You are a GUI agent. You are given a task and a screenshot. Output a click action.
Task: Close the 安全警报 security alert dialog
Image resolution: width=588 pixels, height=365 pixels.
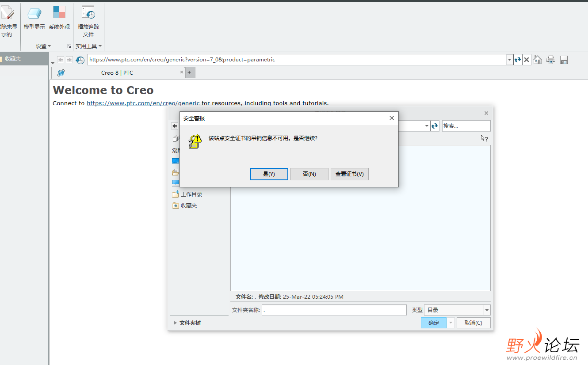[x=391, y=118]
